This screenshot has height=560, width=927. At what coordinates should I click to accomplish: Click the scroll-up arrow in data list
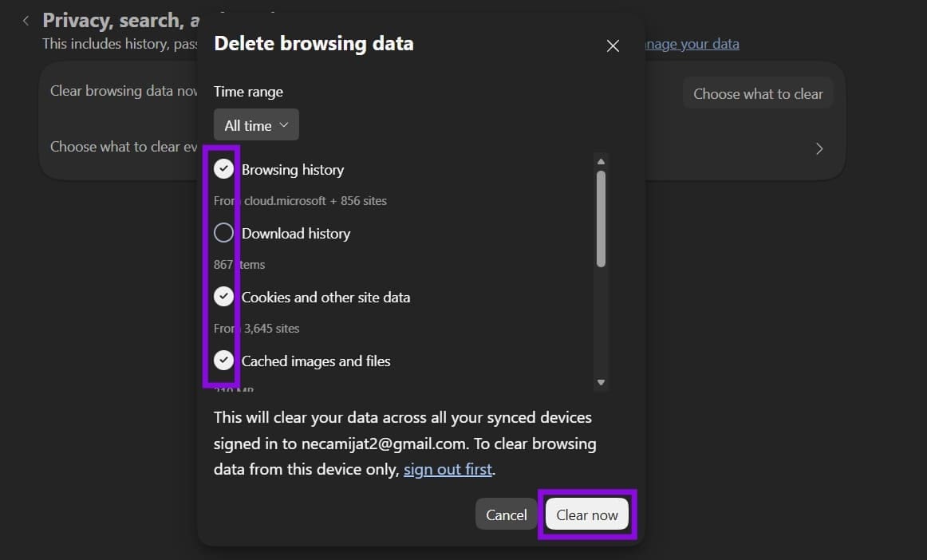(601, 161)
